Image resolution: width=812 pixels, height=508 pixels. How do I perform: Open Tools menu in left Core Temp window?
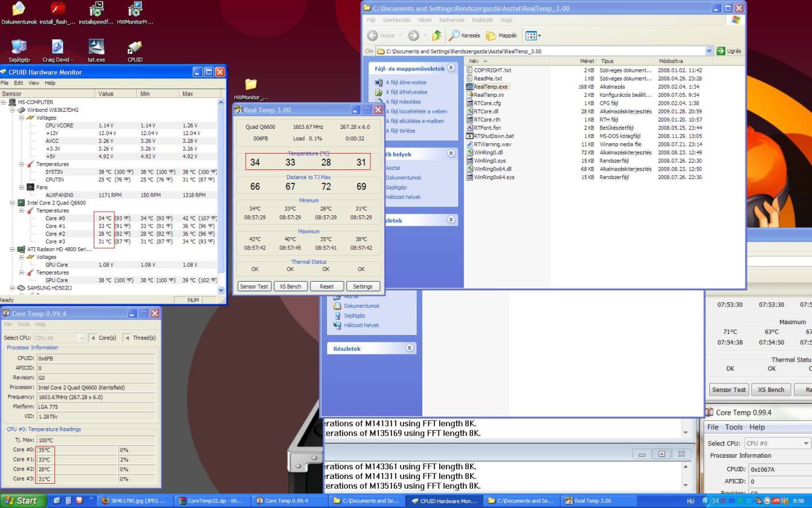point(24,325)
